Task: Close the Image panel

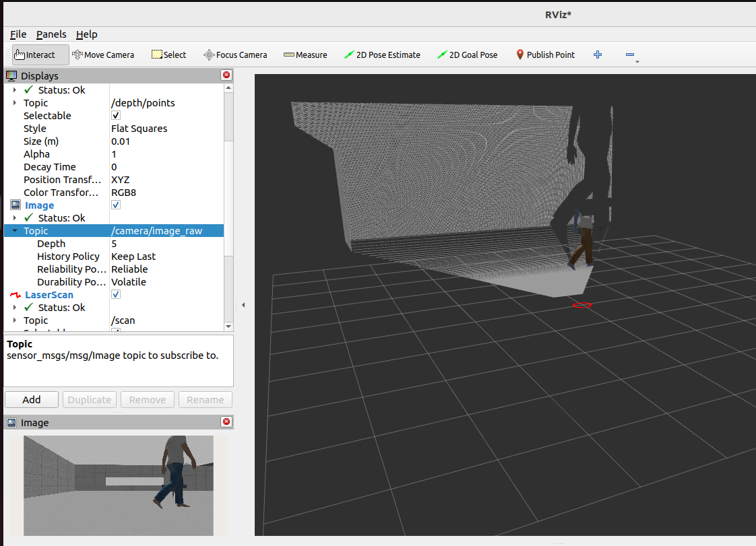Action: pyautogui.click(x=226, y=422)
